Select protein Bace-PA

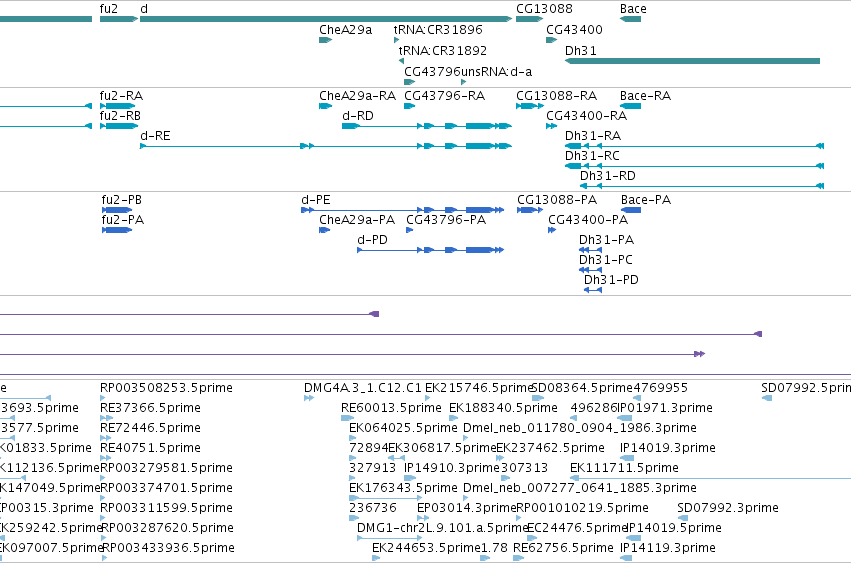point(646,200)
